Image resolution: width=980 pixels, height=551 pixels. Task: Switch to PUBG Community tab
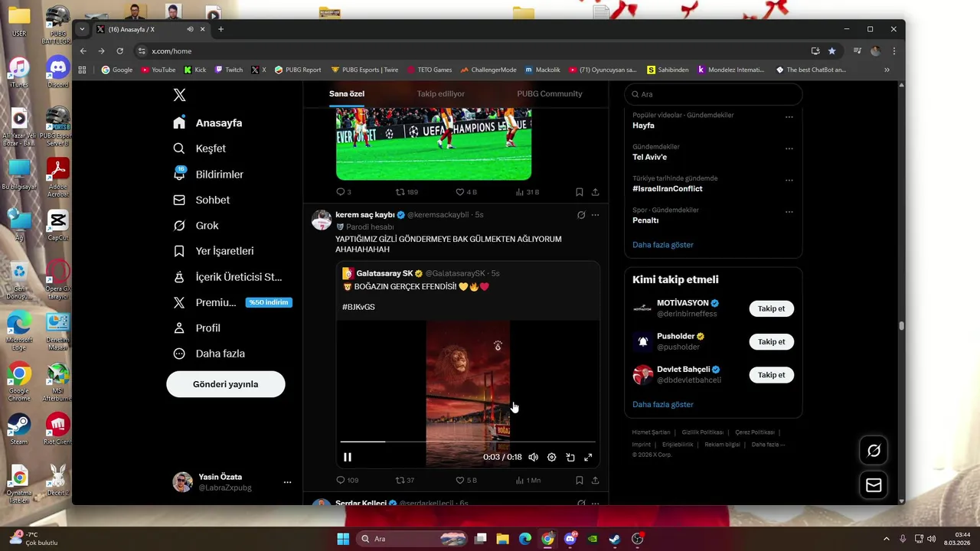click(x=550, y=93)
